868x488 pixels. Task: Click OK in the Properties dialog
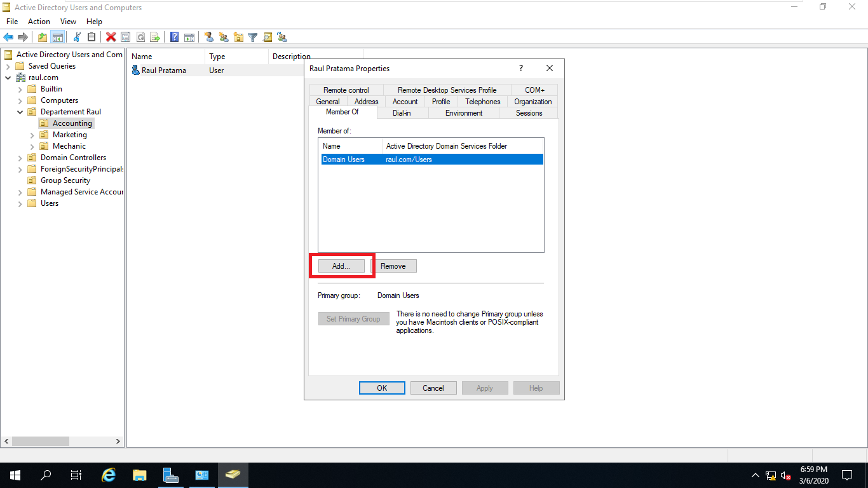[382, 388]
